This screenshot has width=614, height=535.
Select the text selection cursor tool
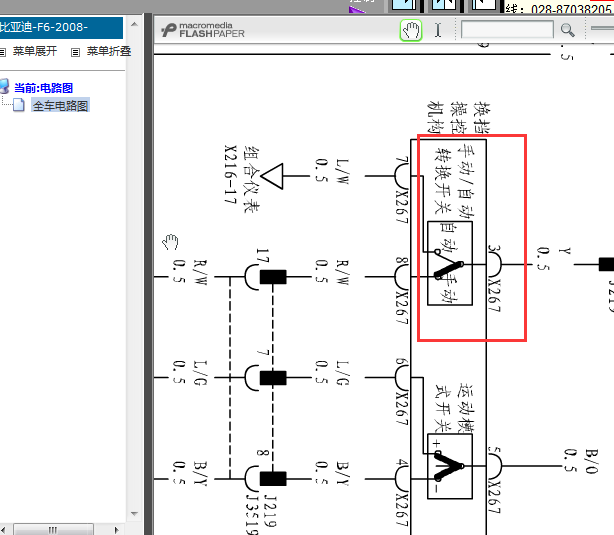tap(438, 30)
